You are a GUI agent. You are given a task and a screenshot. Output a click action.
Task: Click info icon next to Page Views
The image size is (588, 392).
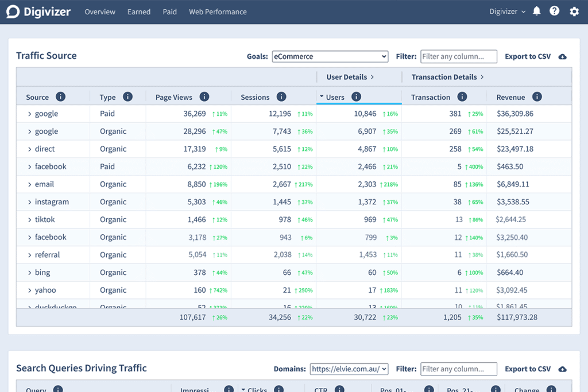coord(204,97)
